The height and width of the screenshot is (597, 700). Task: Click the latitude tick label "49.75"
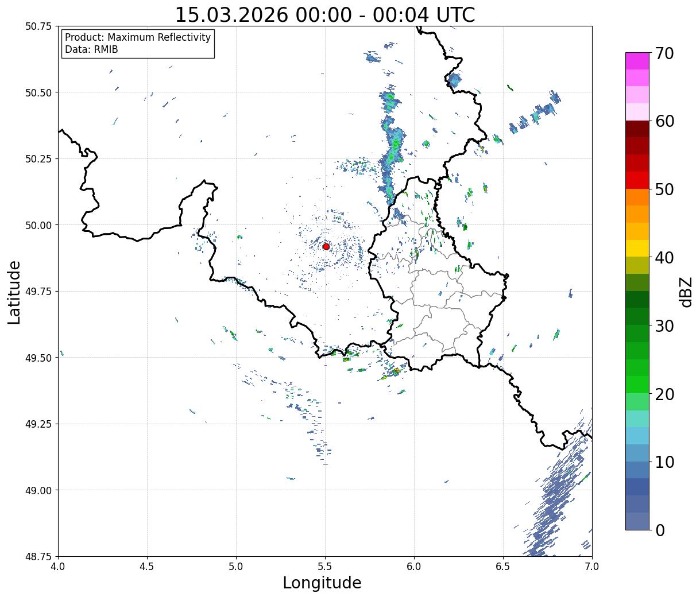click(x=38, y=292)
